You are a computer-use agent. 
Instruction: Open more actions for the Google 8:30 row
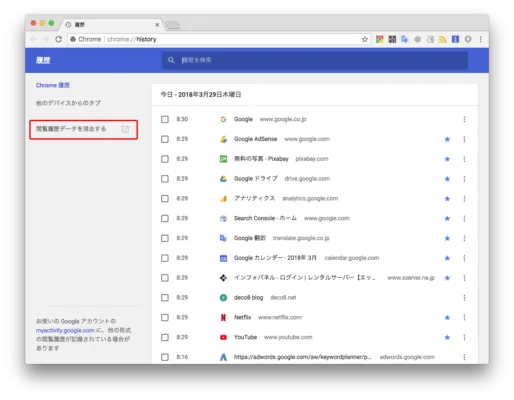[x=464, y=119]
